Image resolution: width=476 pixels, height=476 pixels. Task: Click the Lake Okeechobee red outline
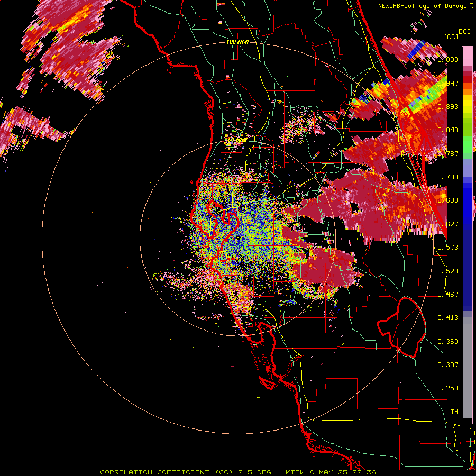click(x=401, y=327)
